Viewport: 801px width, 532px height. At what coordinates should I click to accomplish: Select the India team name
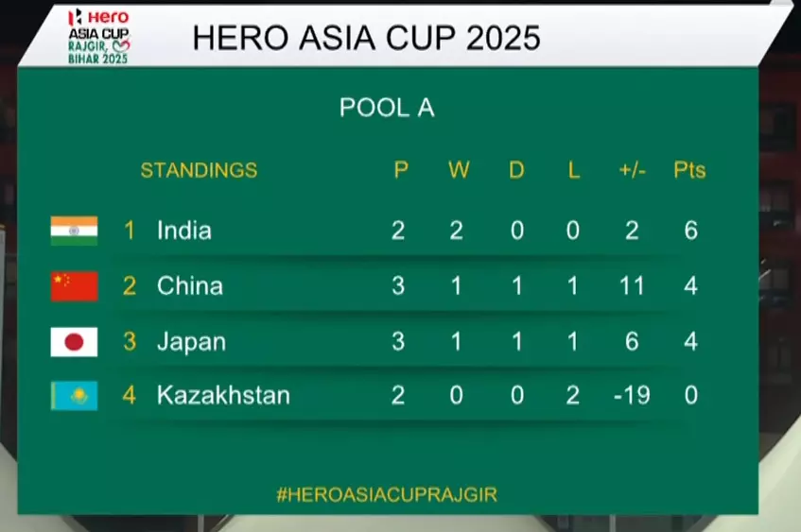pyautogui.click(x=183, y=231)
